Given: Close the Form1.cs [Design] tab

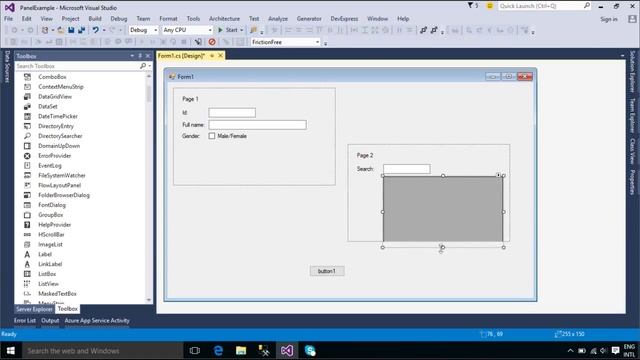Looking at the screenshot, I should (x=220, y=56).
